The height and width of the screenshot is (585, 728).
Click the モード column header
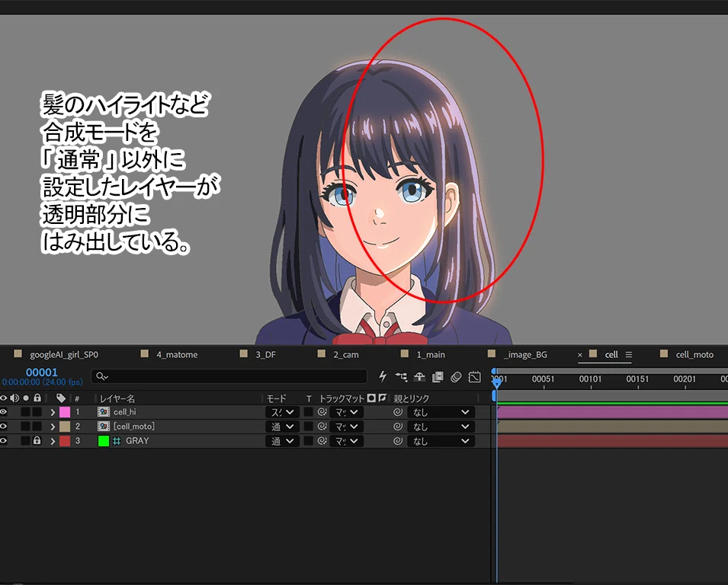tap(276, 398)
